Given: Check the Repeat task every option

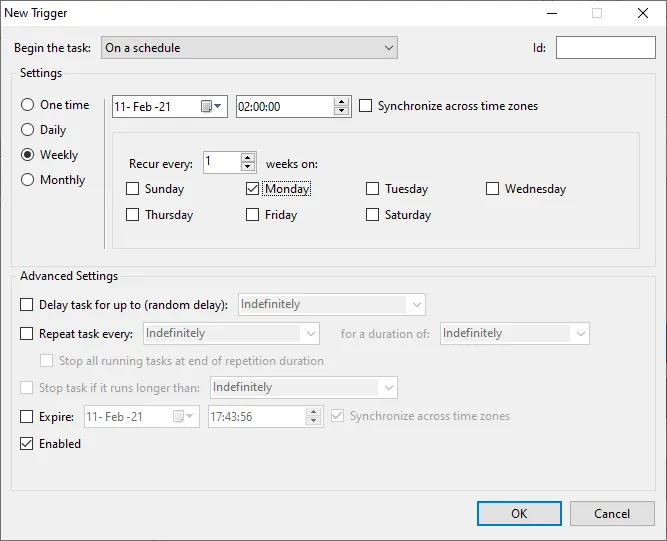Looking at the screenshot, I should coord(27,333).
